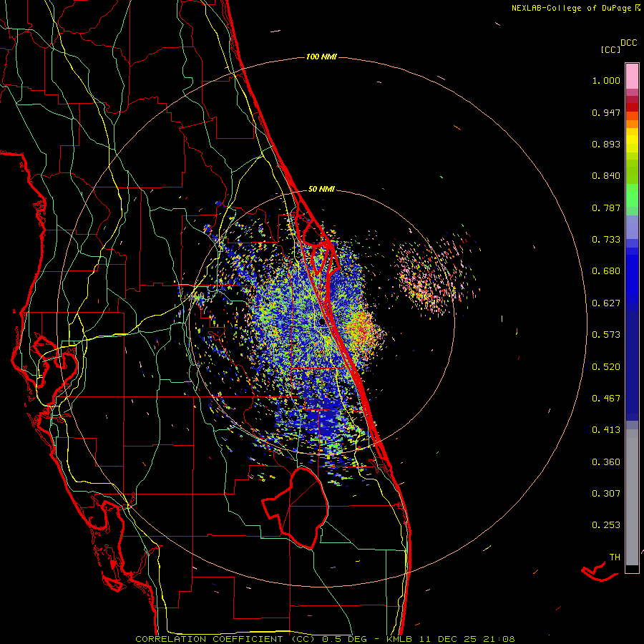Viewport: 644px width, 644px height.
Task: Click the 100 NMI range ring label
Action: tap(321, 57)
